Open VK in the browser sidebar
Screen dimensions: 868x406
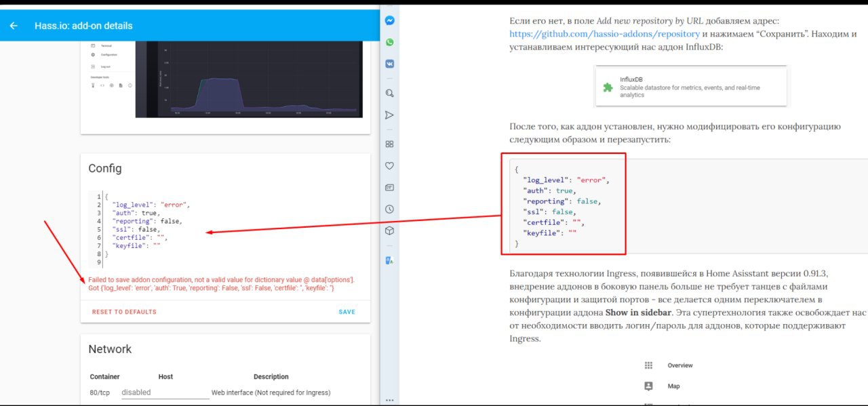point(389,64)
